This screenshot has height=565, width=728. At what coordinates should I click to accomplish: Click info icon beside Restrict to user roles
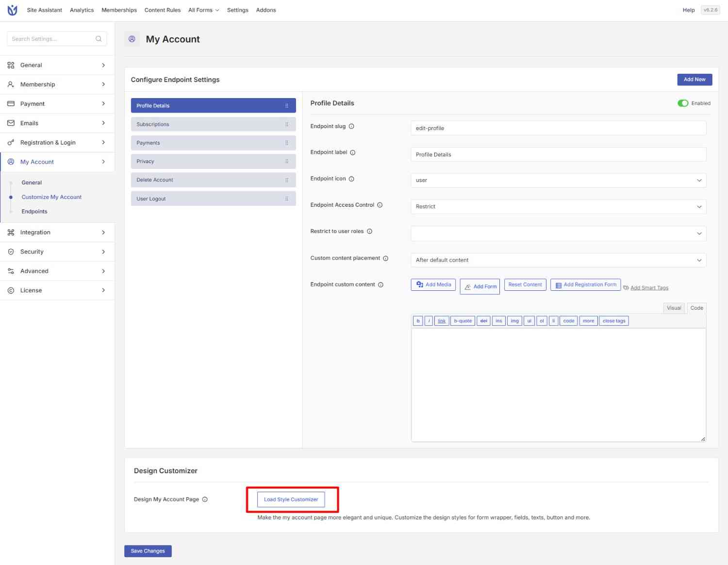coord(369,232)
